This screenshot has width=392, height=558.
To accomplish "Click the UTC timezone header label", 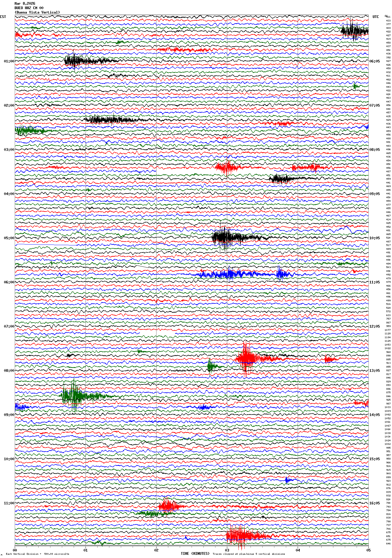I will (375, 17).
